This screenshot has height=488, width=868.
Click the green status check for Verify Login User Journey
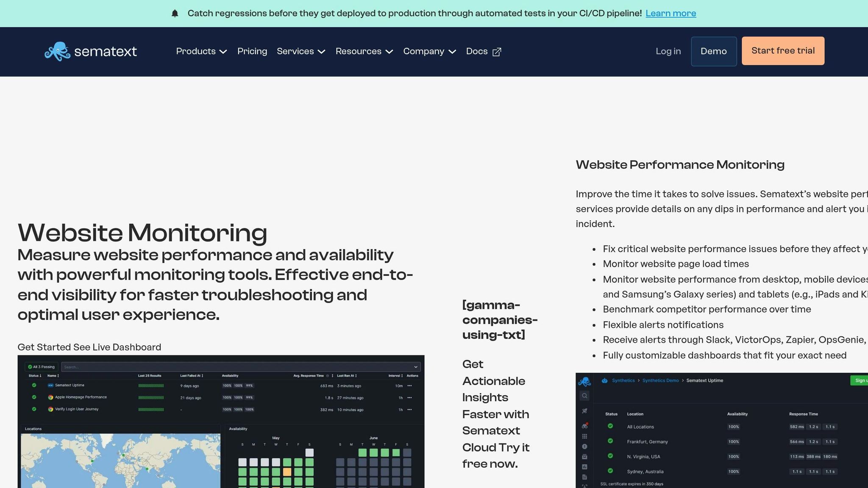(34, 409)
